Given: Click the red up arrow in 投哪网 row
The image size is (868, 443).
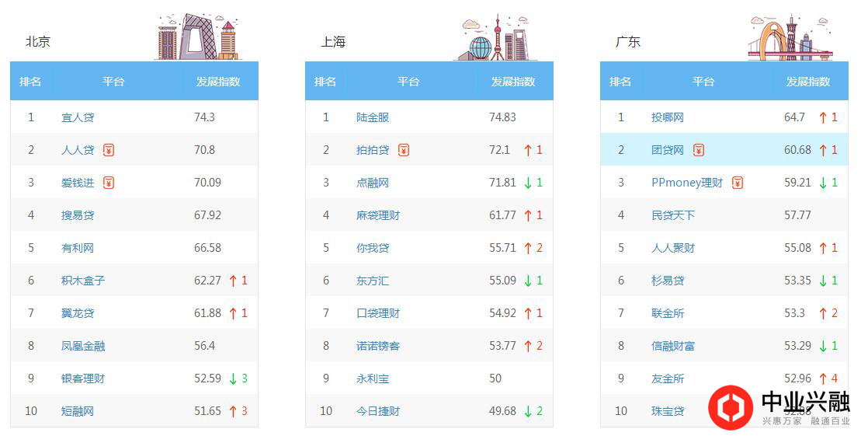Looking at the screenshot, I should [x=823, y=117].
